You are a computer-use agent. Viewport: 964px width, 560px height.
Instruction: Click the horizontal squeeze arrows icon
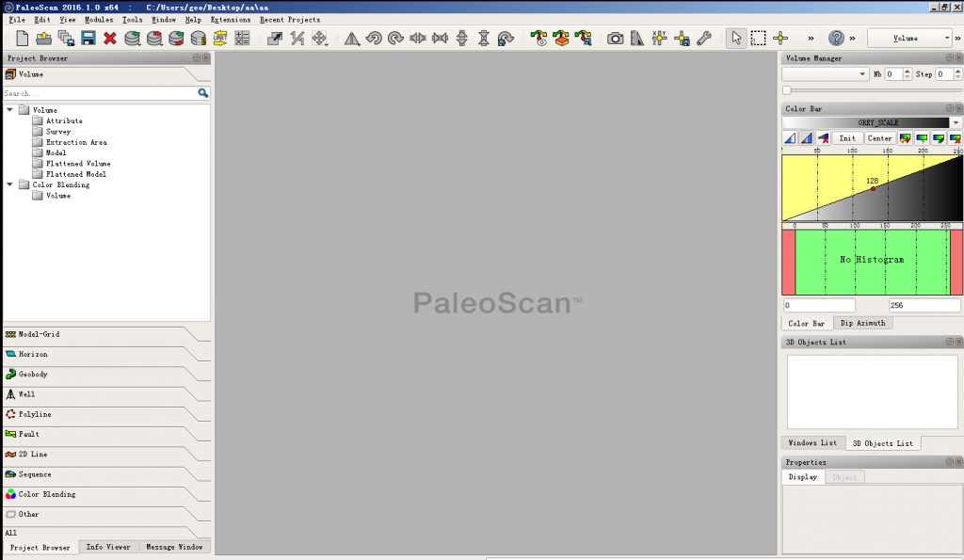pos(441,38)
